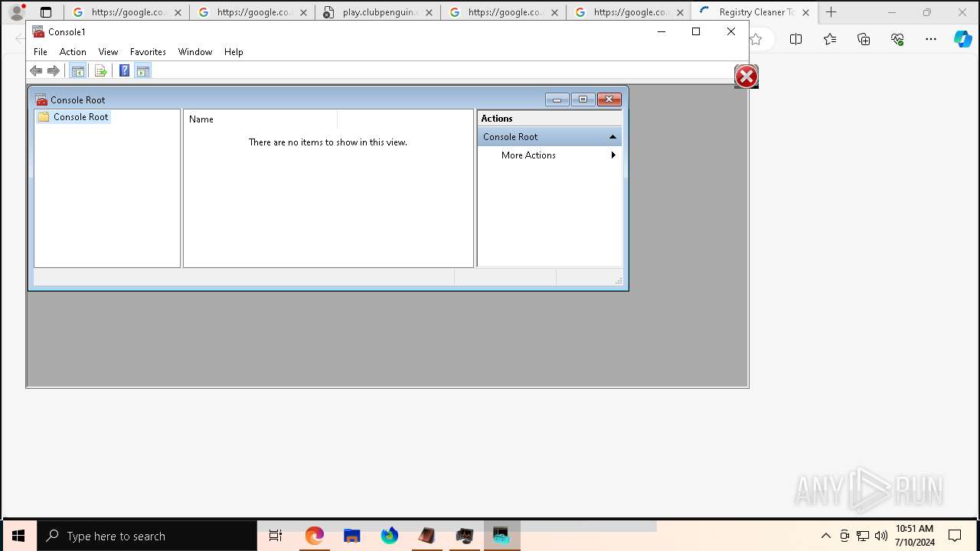Screen dimensions: 980x551
Task: Click the Name column header
Action: [x=260, y=119]
